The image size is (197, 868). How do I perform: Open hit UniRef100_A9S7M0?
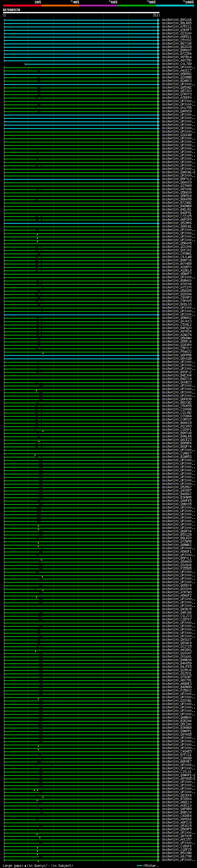[x=176, y=61]
